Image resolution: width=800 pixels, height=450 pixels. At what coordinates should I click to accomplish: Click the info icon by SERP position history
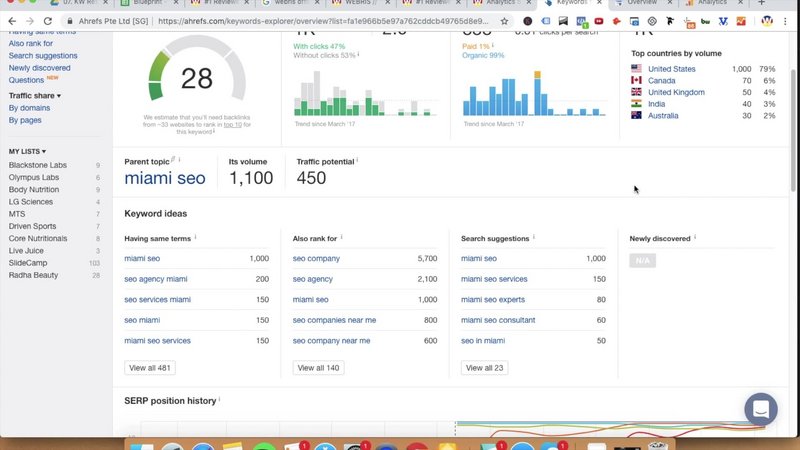219,399
